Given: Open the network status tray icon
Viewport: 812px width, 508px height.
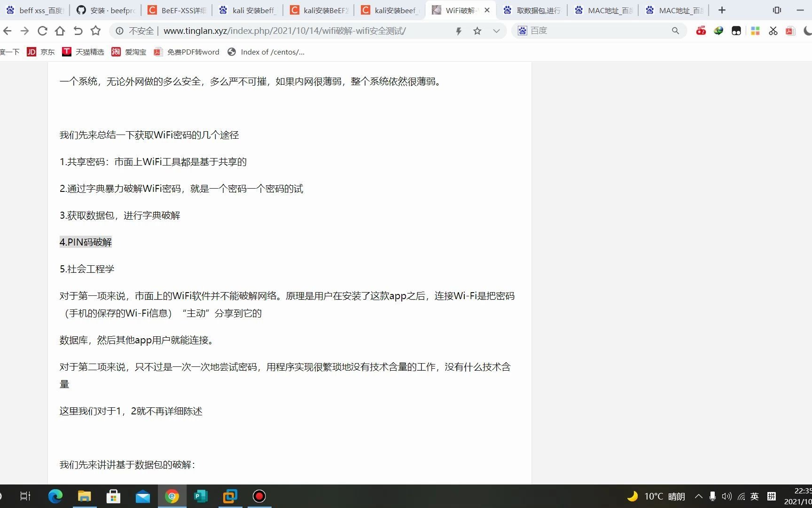Looking at the screenshot, I should click(741, 496).
